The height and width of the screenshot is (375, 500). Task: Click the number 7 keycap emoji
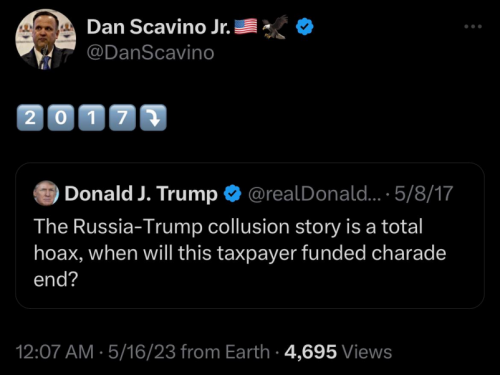pos(122,117)
